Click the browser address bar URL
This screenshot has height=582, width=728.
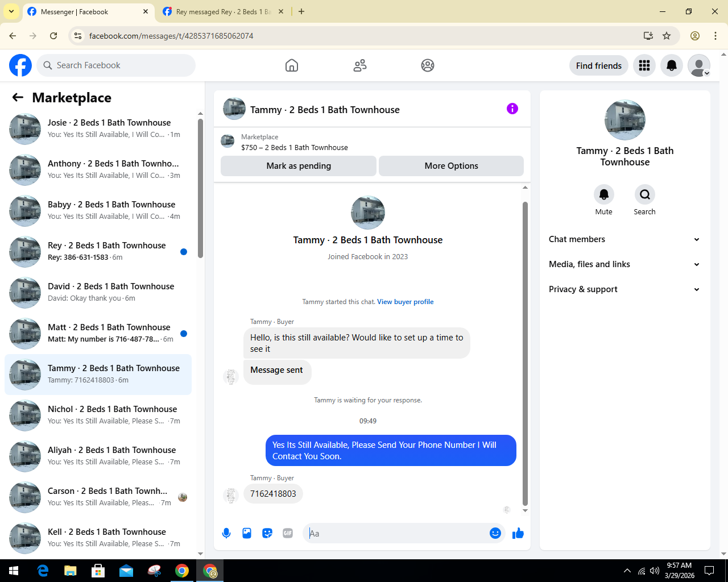pyautogui.click(x=171, y=36)
